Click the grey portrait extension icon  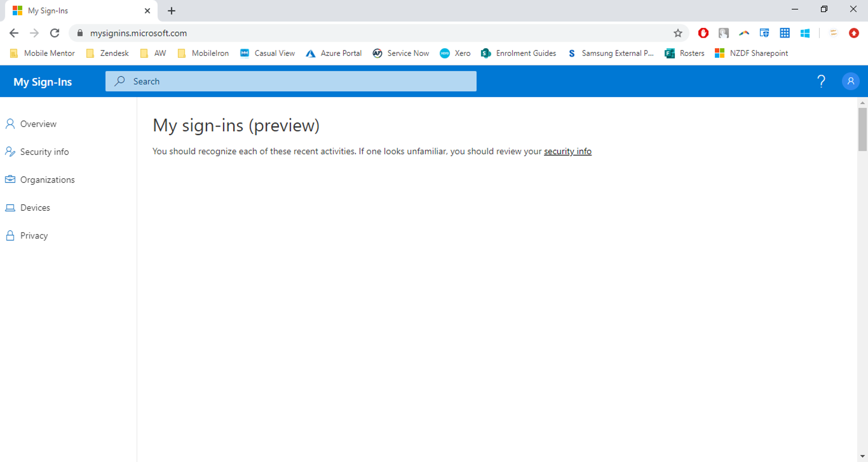[723, 33]
